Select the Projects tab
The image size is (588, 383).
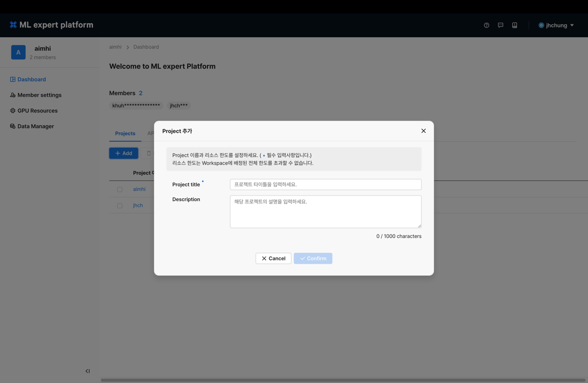pos(125,134)
